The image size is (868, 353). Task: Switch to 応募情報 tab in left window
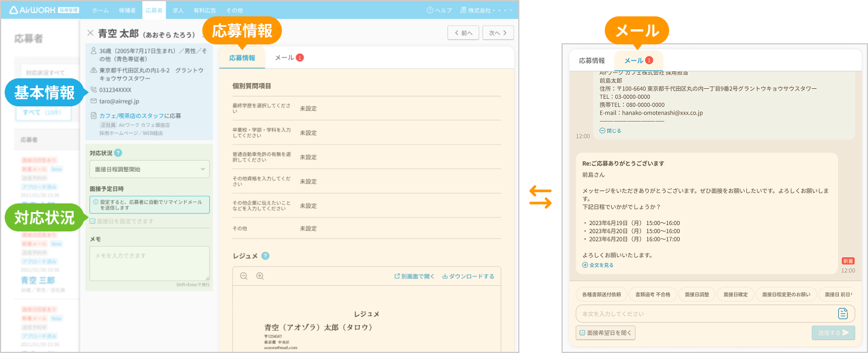pos(242,58)
